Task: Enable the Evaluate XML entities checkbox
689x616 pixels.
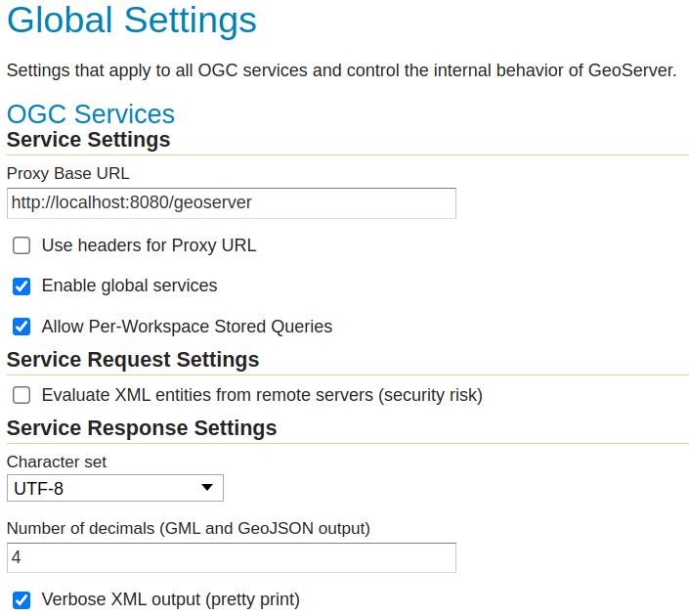Action: [22, 396]
